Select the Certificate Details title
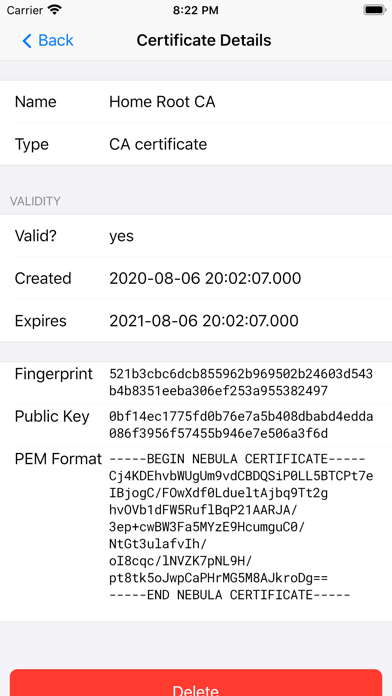Viewport: 392px width, 696px height. pyautogui.click(x=204, y=40)
